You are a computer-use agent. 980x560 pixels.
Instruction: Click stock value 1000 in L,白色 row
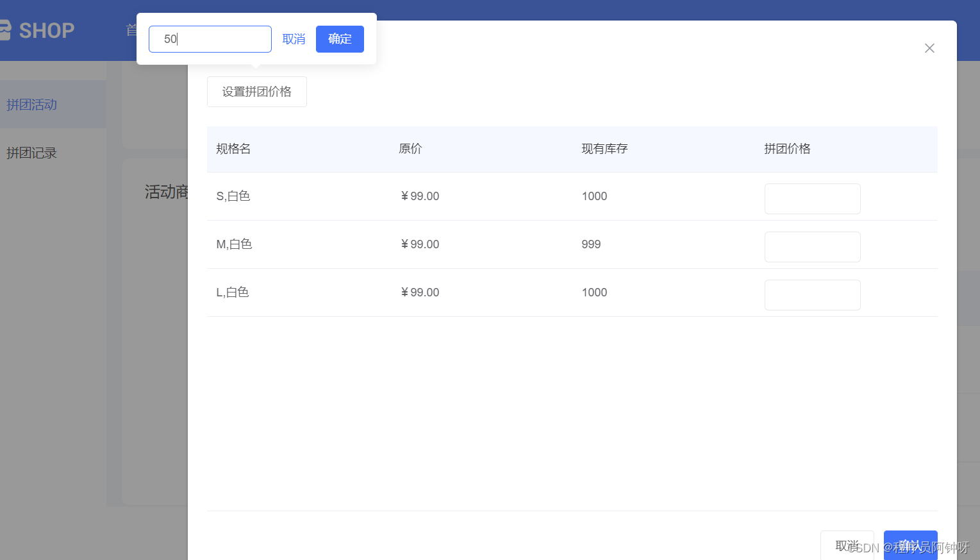tap(594, 293)
